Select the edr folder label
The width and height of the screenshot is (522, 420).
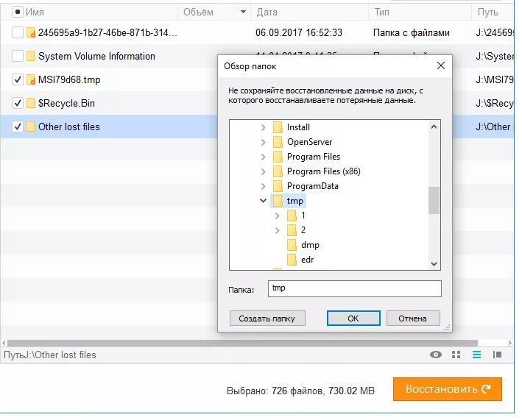[x=307, y=260]
